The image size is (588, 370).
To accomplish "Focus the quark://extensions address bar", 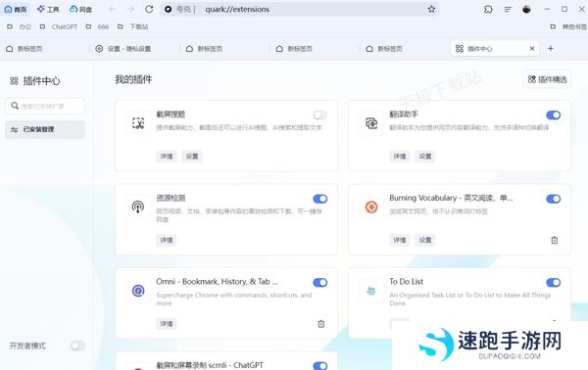I will tap(300, 9).
